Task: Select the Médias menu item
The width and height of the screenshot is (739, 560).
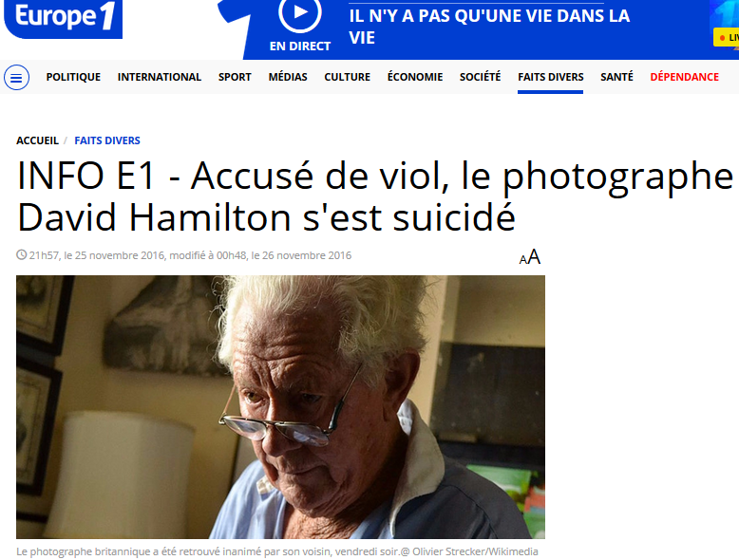Action: pos(288,77)
